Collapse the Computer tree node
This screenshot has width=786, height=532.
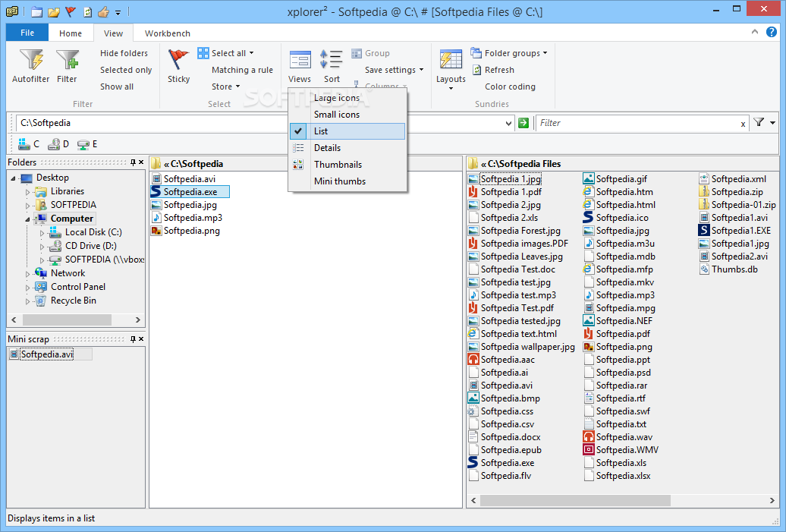pos(27,219)
